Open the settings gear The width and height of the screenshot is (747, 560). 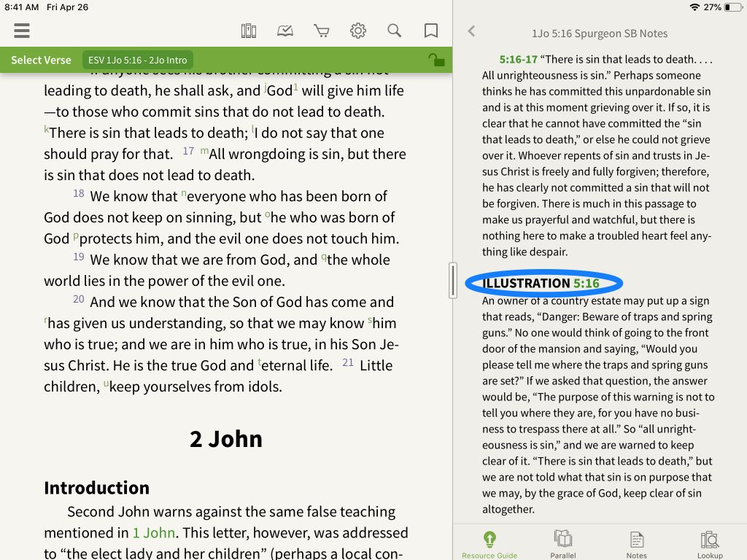pyautogui.click(x=357, y=31)
